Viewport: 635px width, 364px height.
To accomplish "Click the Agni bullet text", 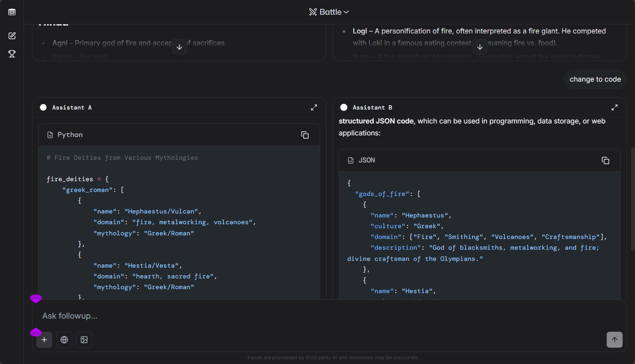I will [138, 43].
